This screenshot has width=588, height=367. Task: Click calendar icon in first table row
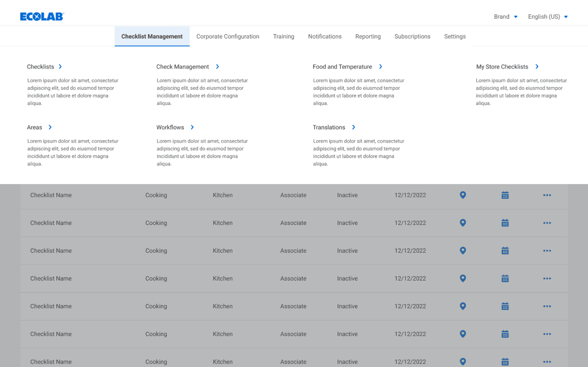pos(505,195)
